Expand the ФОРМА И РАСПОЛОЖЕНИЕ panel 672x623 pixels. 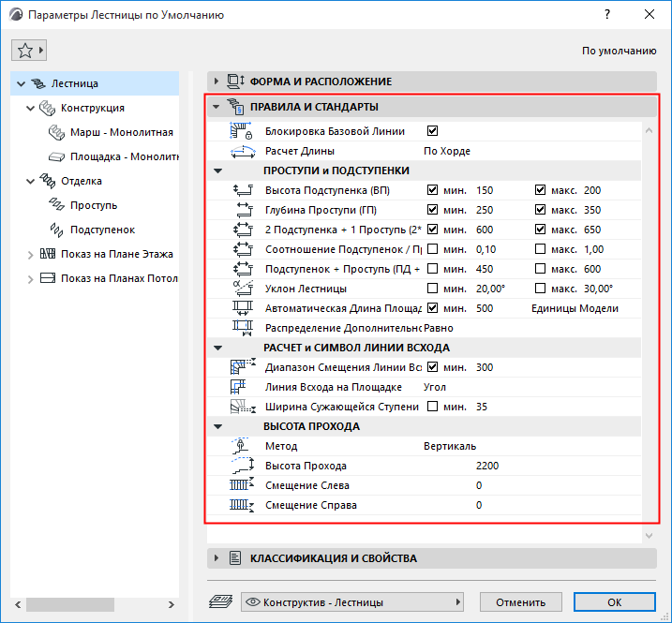[x=217, y=81]
